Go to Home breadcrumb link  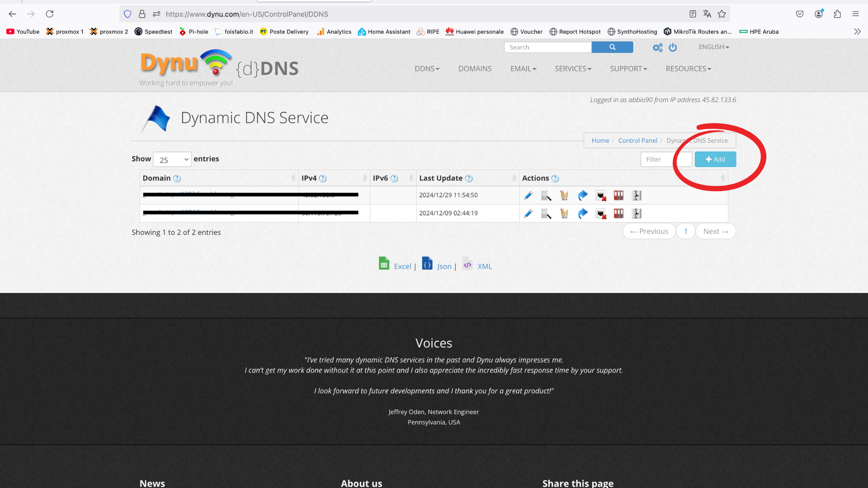coord(600,141)
